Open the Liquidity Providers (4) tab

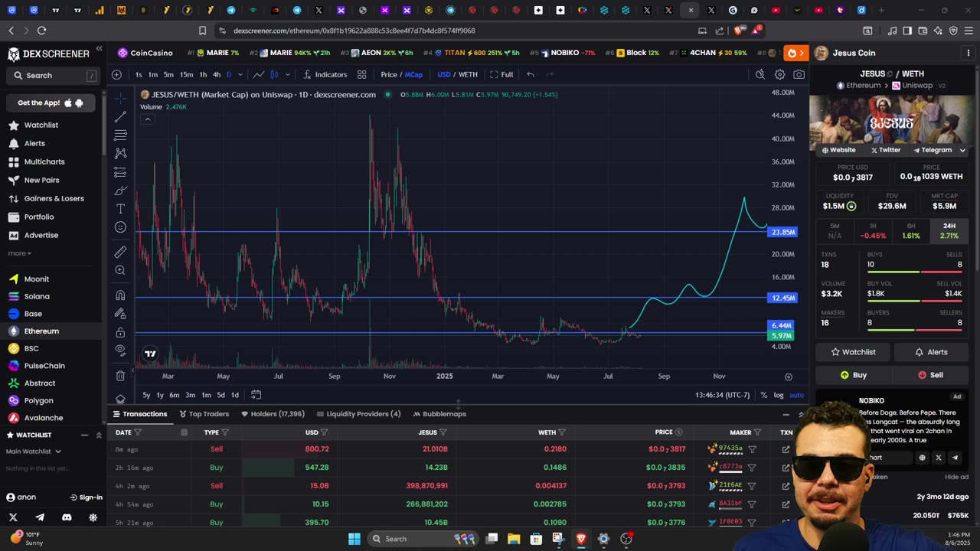coord(358,414)
